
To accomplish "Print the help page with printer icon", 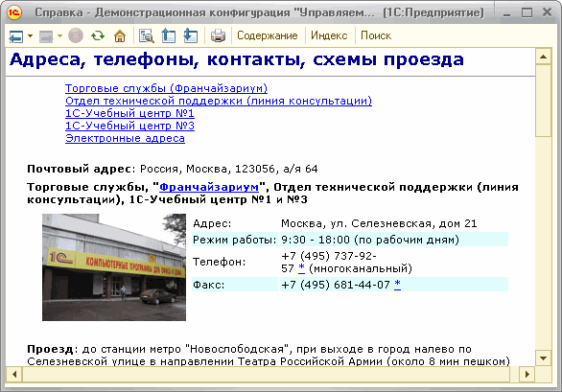I will coord(218,35).
